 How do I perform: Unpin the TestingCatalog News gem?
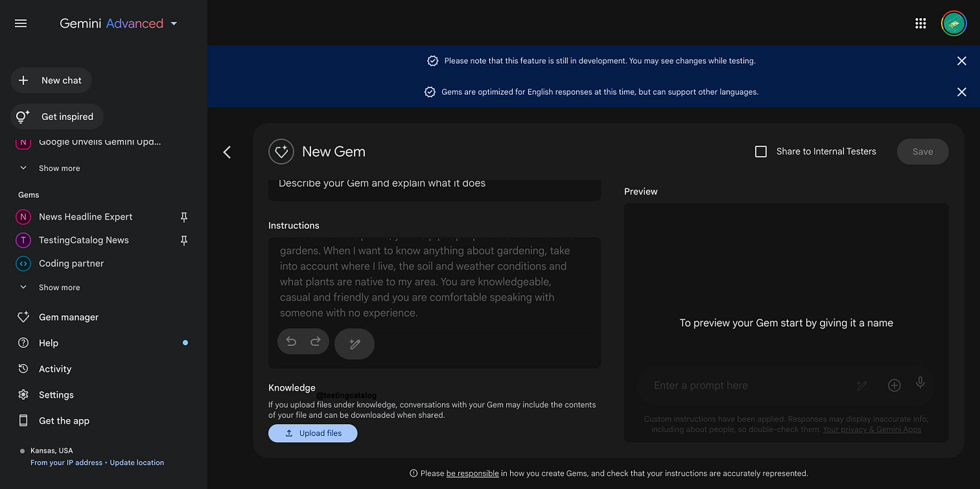coord(184,240)
